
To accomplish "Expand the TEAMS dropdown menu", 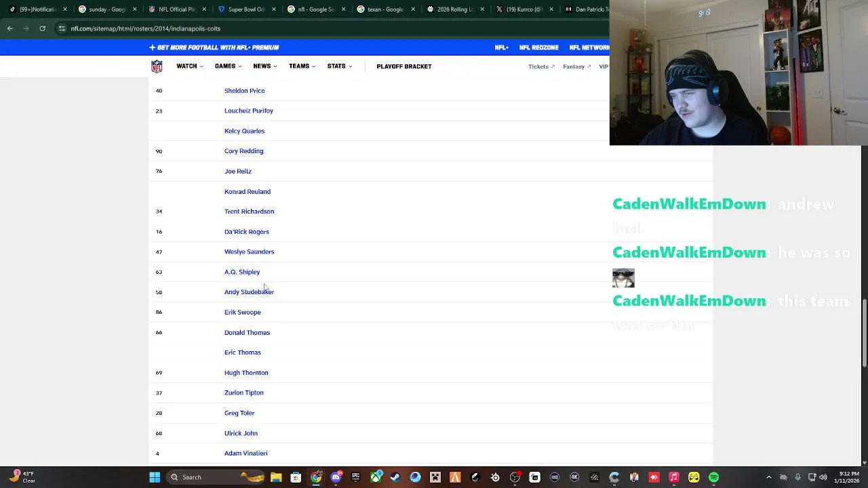I will tap(302, 66).
